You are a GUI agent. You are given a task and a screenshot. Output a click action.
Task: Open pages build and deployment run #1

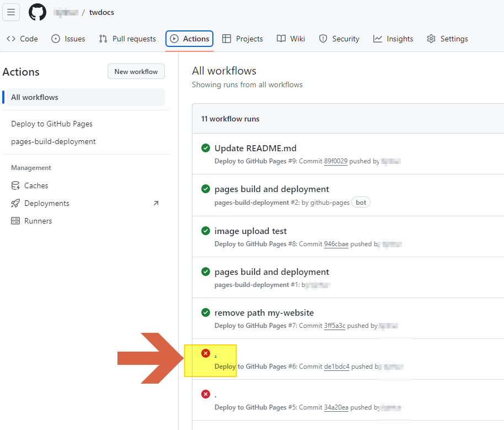tap(272, 272)
